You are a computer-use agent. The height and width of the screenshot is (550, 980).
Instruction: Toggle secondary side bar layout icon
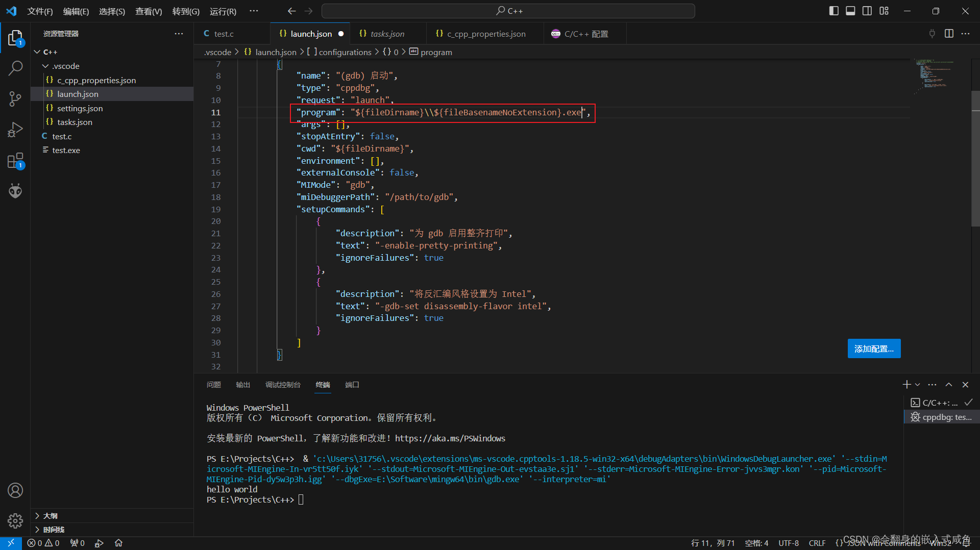[x=867, y=11]
